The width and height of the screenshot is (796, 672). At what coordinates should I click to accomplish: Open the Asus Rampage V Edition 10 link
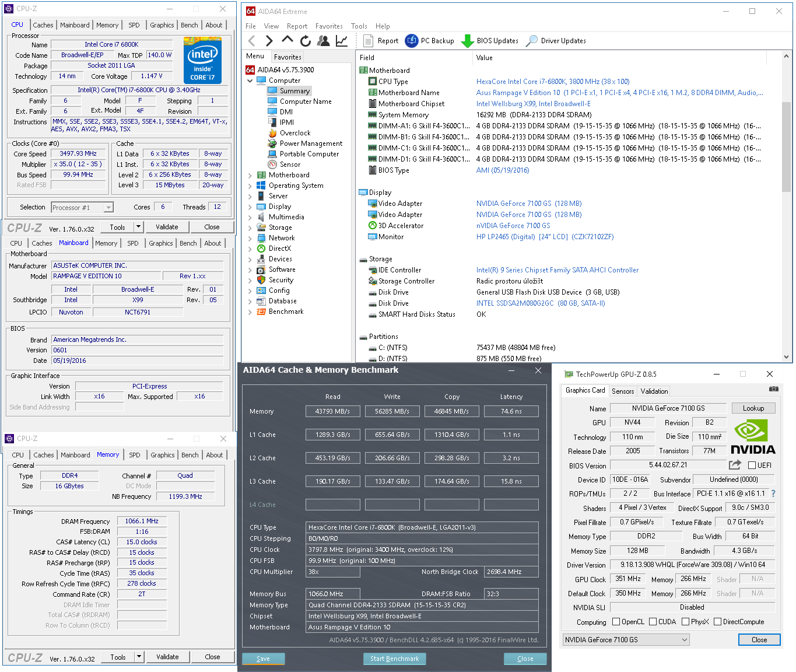tap(619, 93)
